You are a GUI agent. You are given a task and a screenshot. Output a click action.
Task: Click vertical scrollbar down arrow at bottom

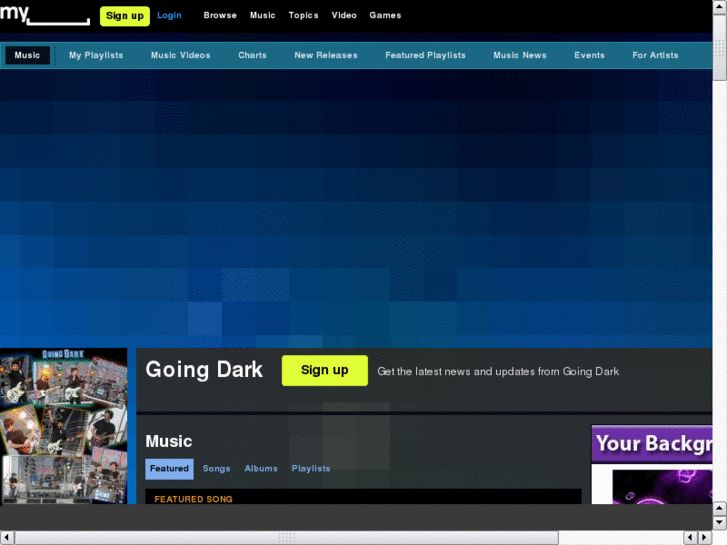tap(720, 523)
